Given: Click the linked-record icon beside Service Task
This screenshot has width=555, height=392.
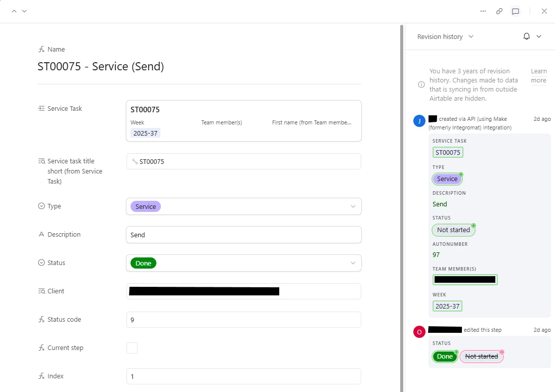Looking at the screenshot, I should [41, 108].
